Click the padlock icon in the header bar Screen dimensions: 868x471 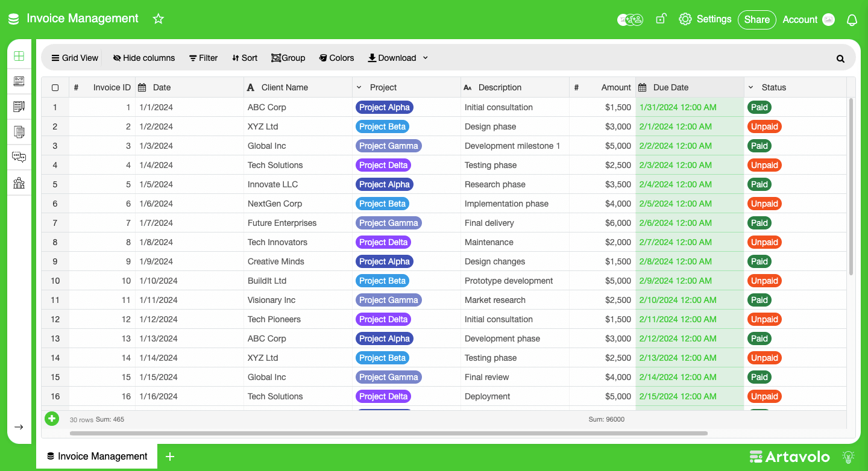point(661,19)
